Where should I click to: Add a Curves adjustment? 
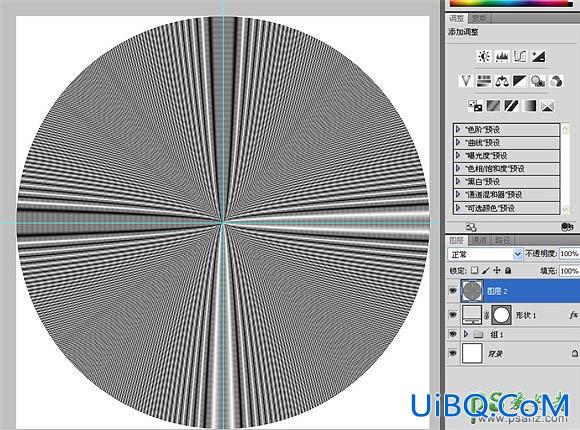520,56
